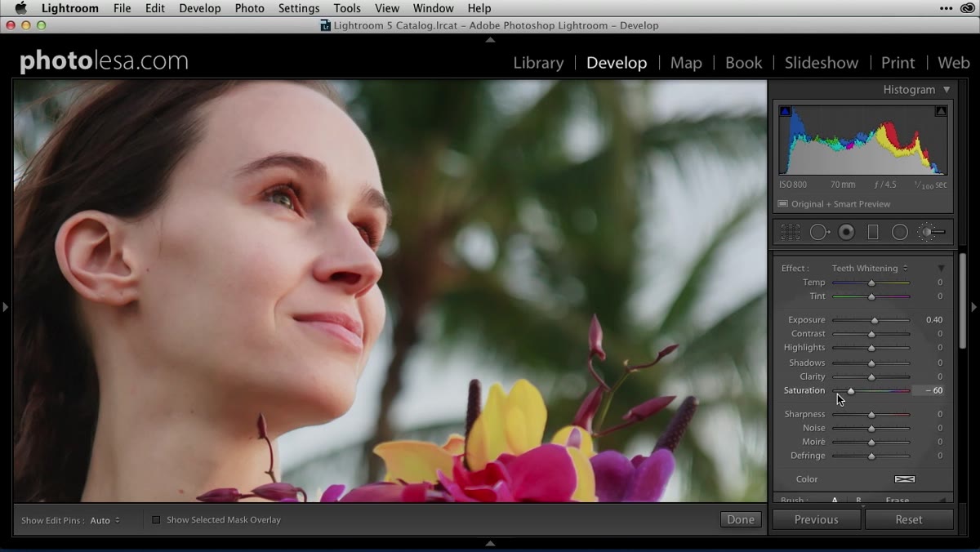Click the Shadows slider handle

(x=871, y=363)
